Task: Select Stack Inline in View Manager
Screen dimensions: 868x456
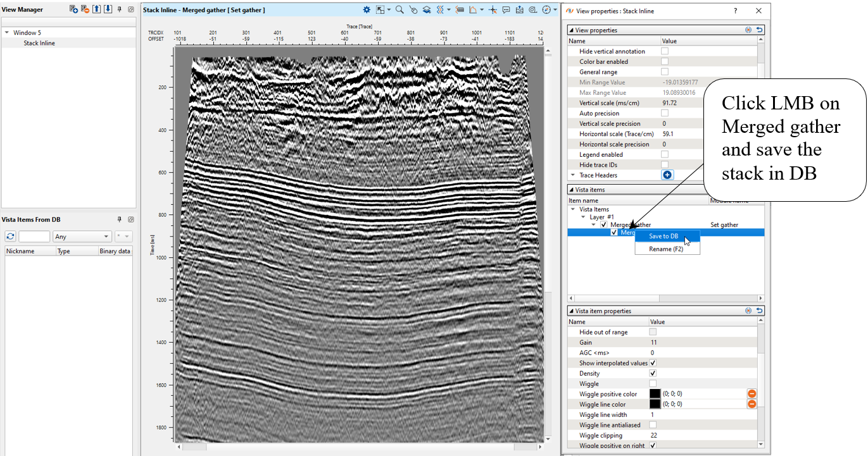Action: tap(39, 43)
